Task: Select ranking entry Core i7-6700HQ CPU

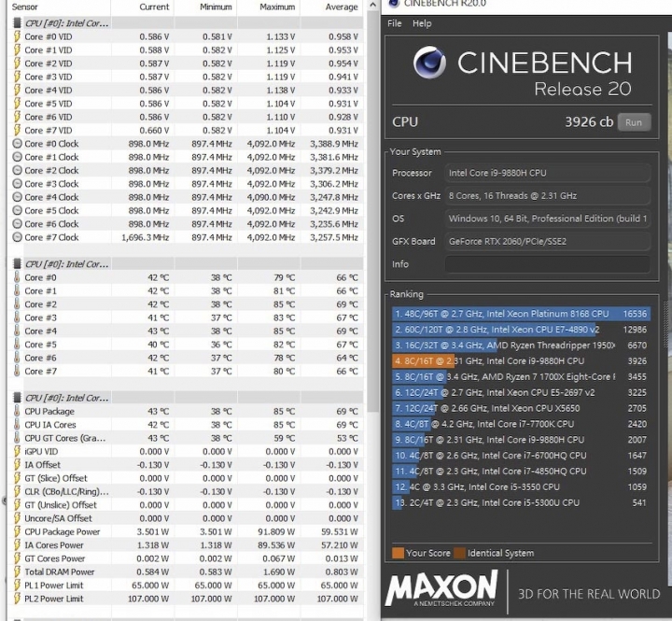Action: (521, 456)
